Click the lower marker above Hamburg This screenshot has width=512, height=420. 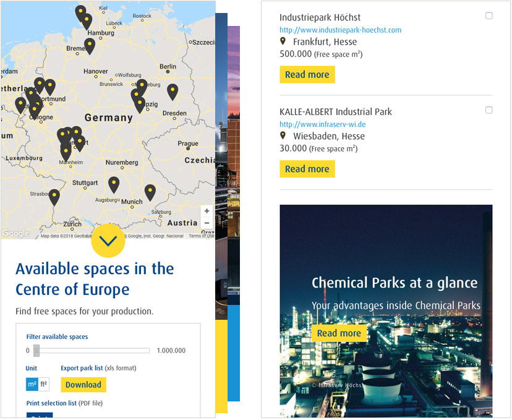point(87,21)
